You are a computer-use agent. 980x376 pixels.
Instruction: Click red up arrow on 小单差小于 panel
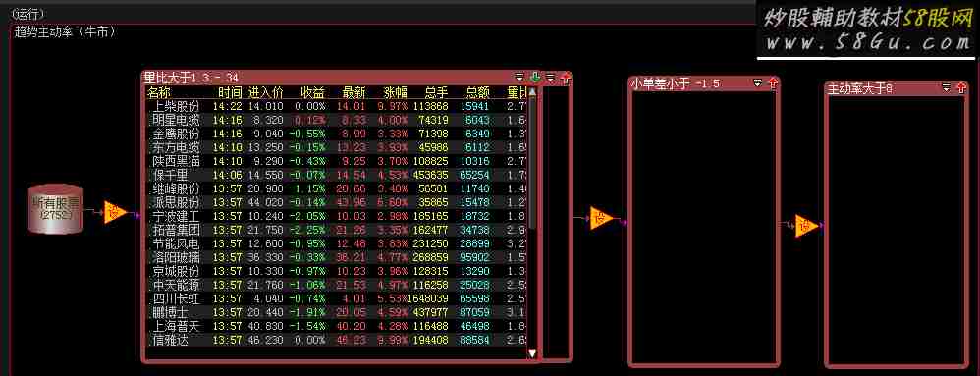click(773, 82)
